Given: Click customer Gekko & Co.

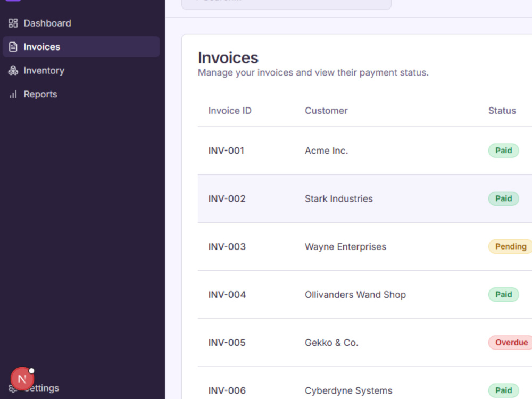Looking at the screenshot, I should pos(331,343).
